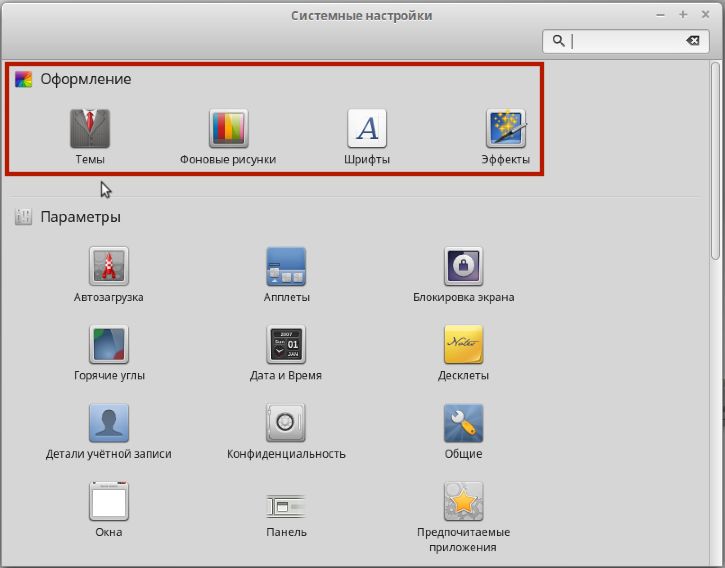
Task: Open Конфиденциальность safe icon
Action: click(286, 423)
